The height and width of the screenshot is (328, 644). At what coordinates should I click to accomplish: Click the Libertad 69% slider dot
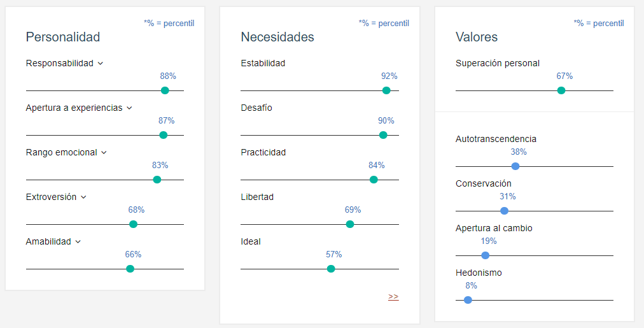click(350, 224)
